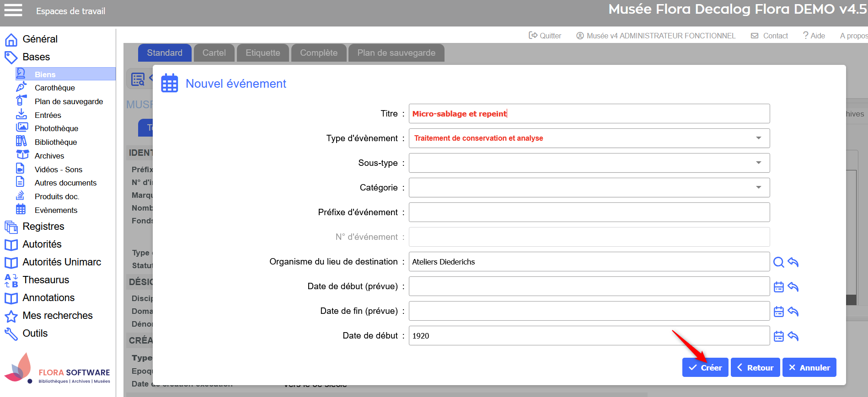Screen dimensions: 868x397
Task: Click reset arrow next to Organisme du lieu field
Action: 793,262
